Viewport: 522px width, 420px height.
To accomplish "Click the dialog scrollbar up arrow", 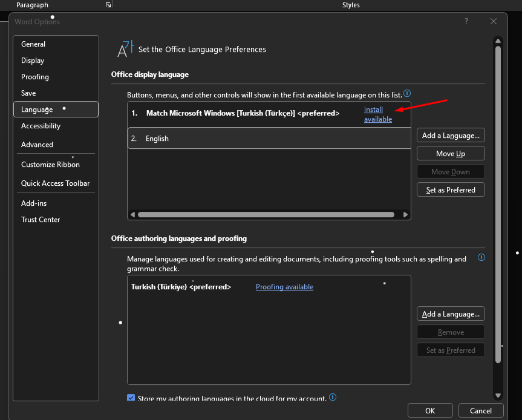I will point(498,41).
